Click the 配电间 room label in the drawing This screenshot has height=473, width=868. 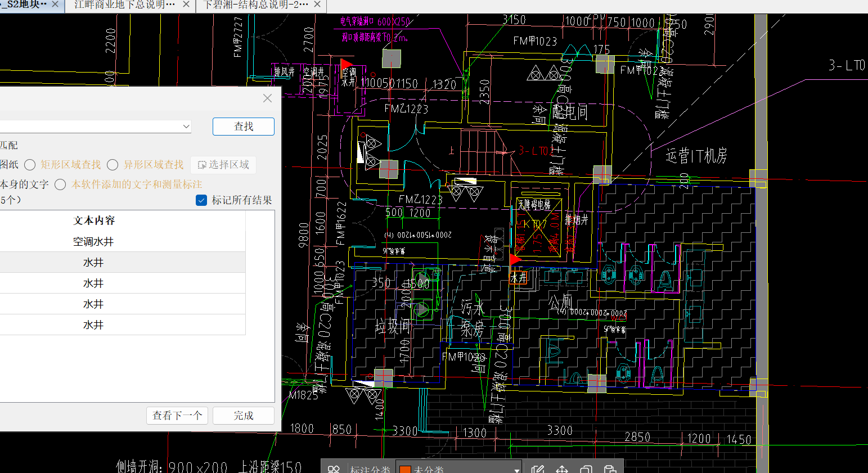tap(570, 112)
